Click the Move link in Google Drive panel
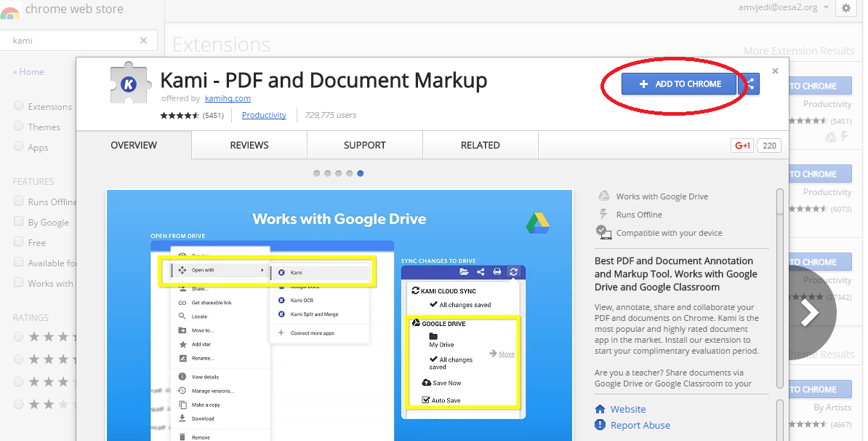This screenshot has height=441, width=868. [507, 354]
